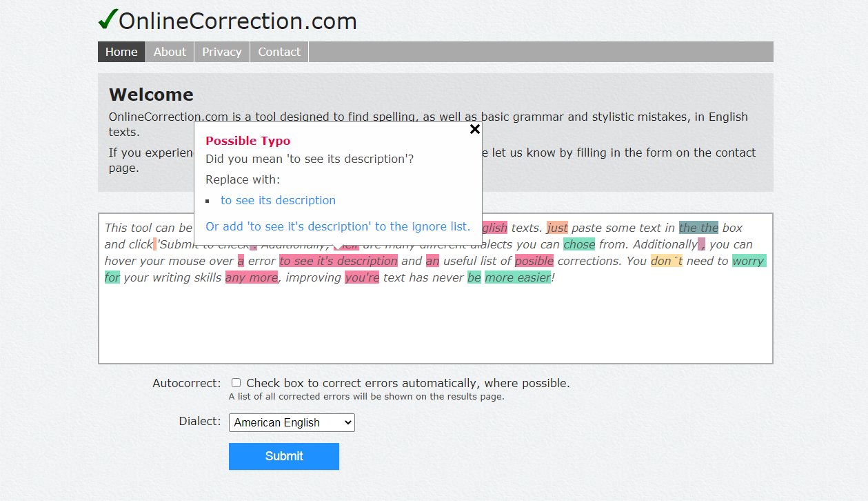
Task: Click the green checkmark logo icon
Action: pos(108,20)
